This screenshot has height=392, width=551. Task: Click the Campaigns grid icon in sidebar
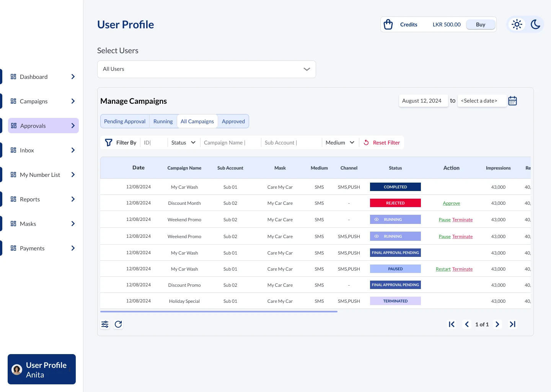coord(13,101)
